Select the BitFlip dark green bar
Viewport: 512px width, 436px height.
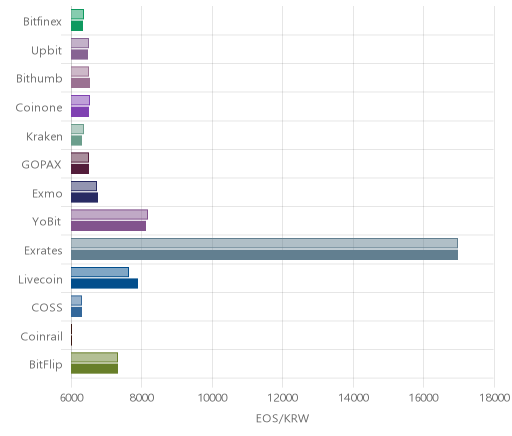point(94,369)
